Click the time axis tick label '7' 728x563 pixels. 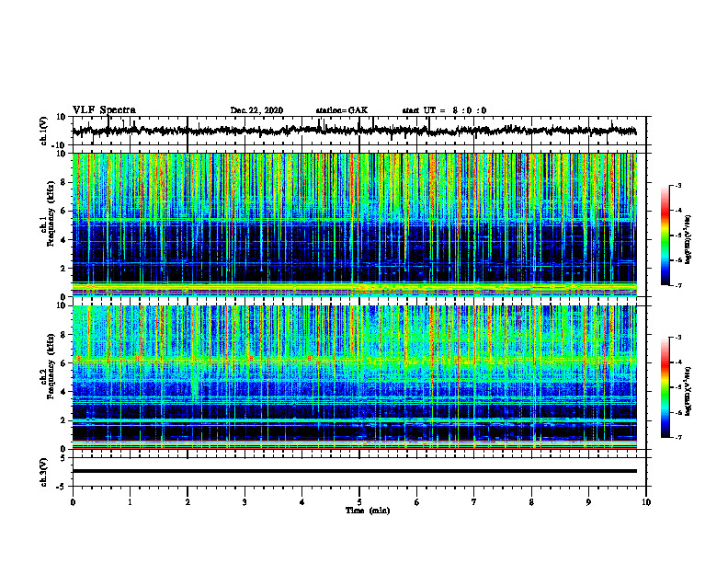[473, 502]
